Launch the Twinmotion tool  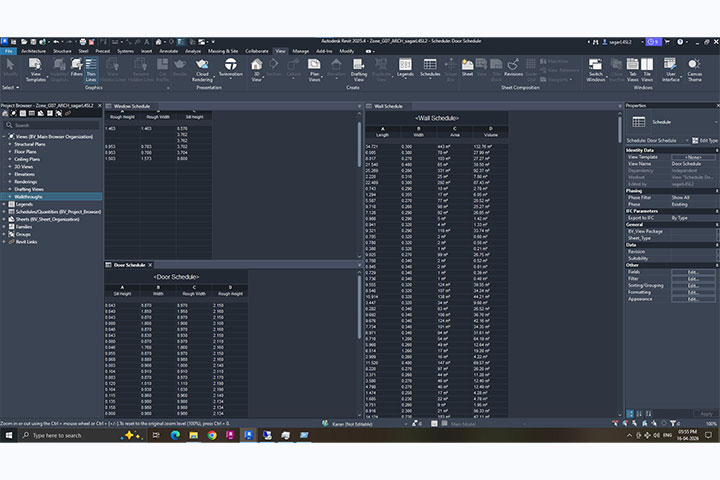pyautogui.click(x=231, y=68)
